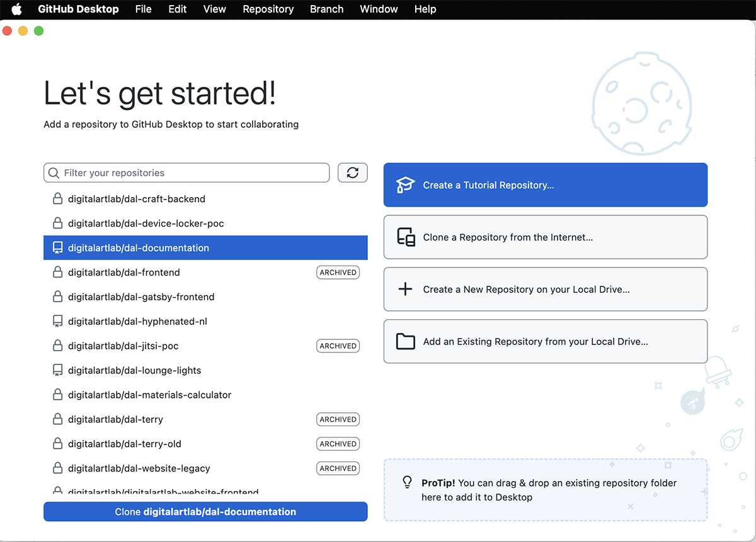The width and height of the screenshot is (756, 542).
Task: Select digitalartlab/dal-craft-backend repository
Action: pos(205,199)
